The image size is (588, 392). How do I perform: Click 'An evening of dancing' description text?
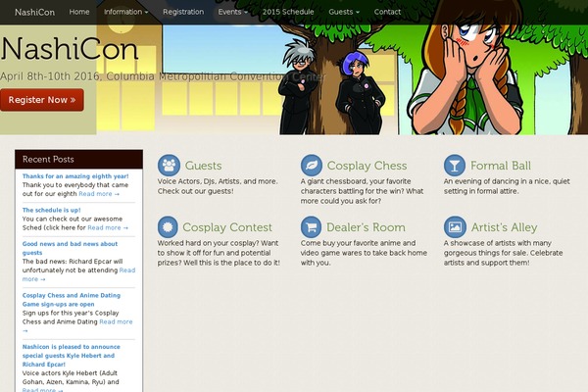click(507, 186)
